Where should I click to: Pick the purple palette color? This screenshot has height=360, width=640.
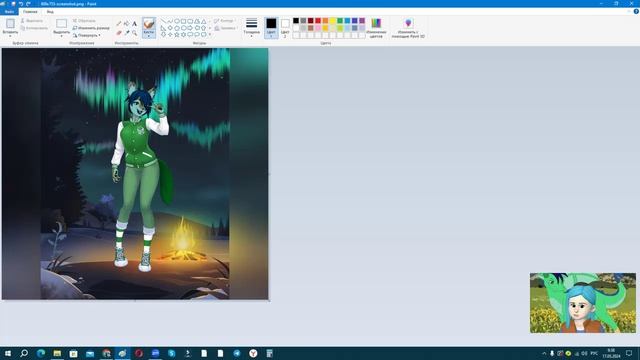coord(362,20)
